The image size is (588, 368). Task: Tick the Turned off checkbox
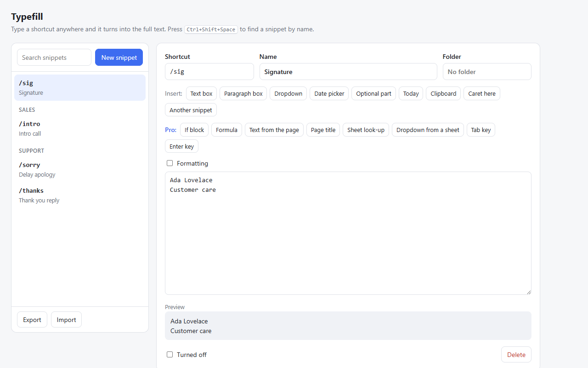click(x=170, y=355)
